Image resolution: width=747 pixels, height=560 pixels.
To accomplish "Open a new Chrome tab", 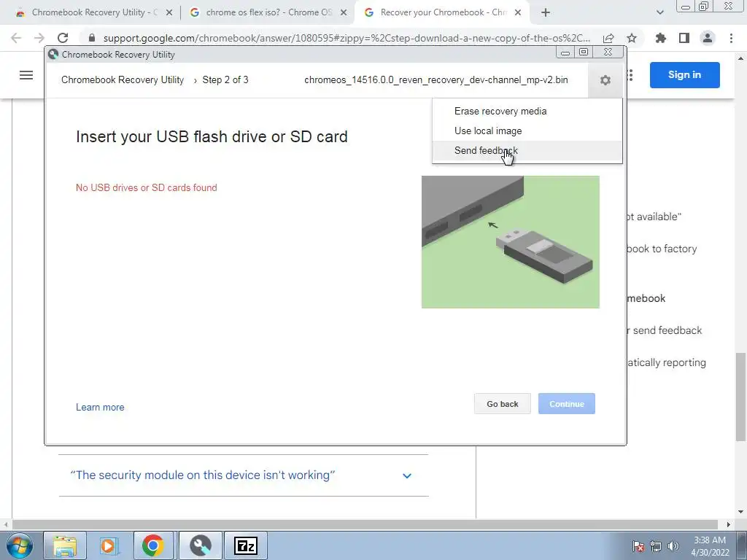I will tap(546, 12).
